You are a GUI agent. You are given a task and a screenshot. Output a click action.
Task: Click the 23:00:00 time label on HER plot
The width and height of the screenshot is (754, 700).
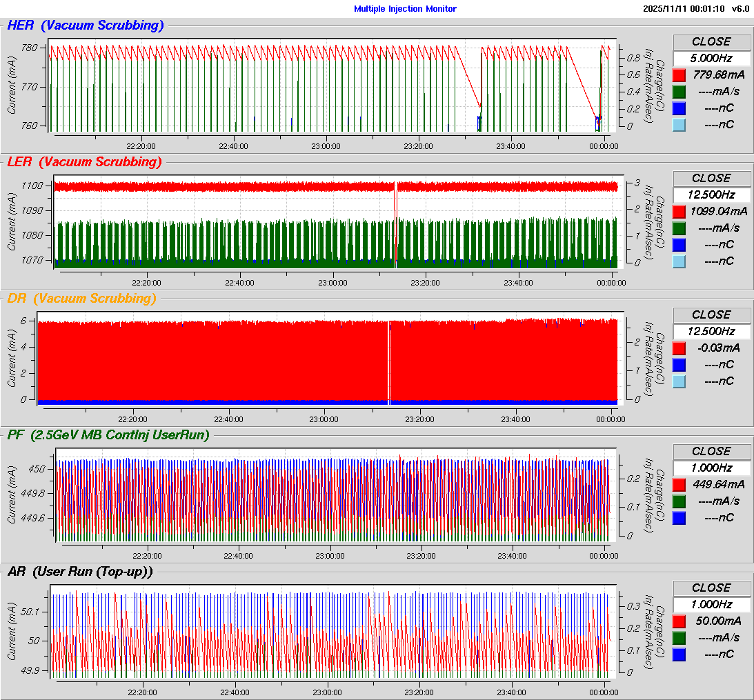pos(326,146)
